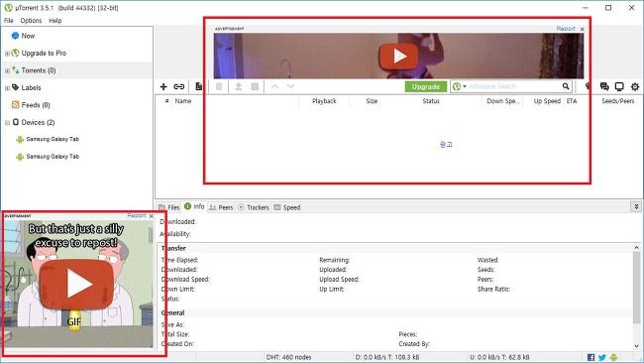Click the Infospace Search input field
This screenshot has width=644, height=363.
[x=514, y=86]
